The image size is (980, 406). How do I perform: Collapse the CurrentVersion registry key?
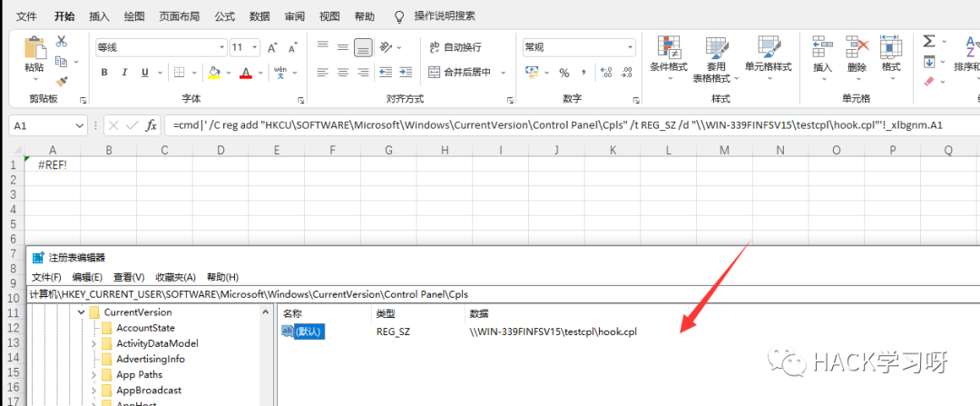81,312
